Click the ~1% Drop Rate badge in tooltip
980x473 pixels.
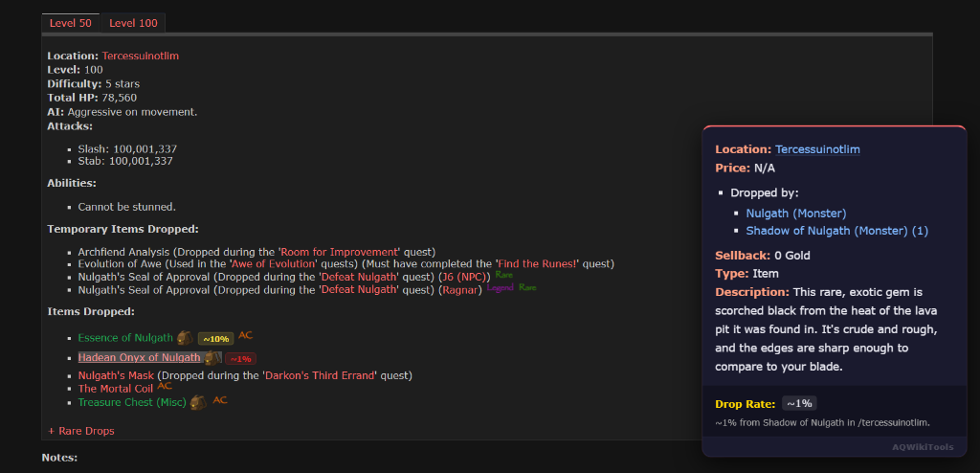(799, 403)
